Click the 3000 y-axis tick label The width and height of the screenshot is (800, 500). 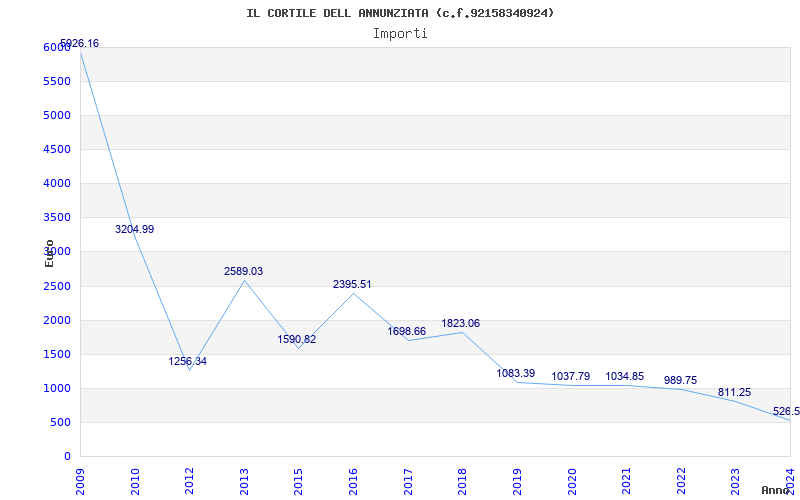(x=57, y=252)
